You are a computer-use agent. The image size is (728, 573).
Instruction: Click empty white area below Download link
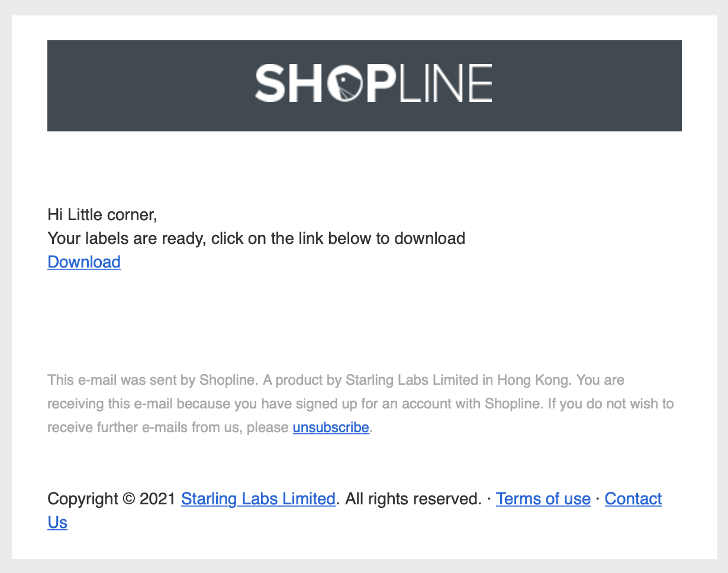coord(355,314)
